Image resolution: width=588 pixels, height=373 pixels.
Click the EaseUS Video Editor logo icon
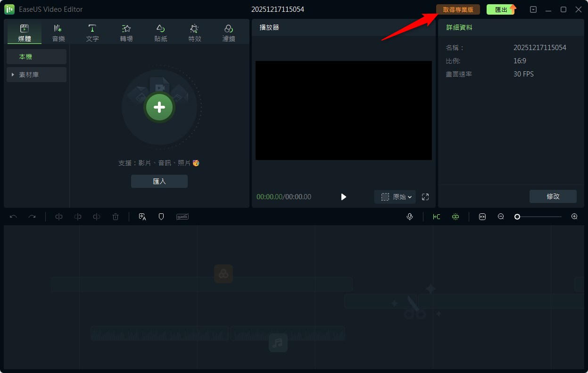pos(9,9)
